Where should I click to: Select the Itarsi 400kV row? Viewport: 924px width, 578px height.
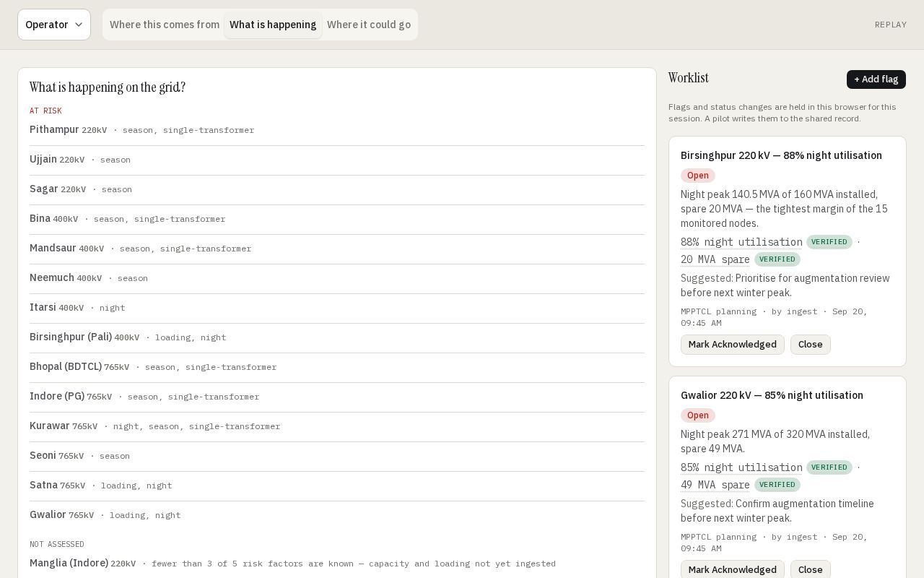click(337, 308)
